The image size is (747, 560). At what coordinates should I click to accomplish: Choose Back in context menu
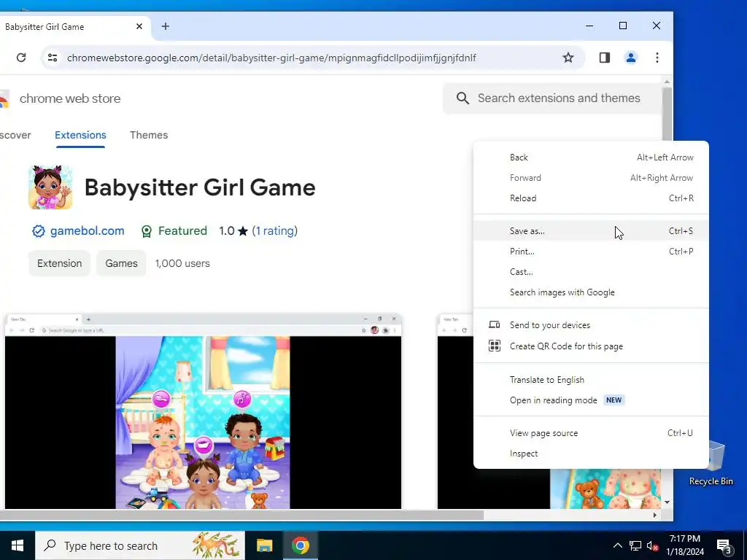(591, 157)
